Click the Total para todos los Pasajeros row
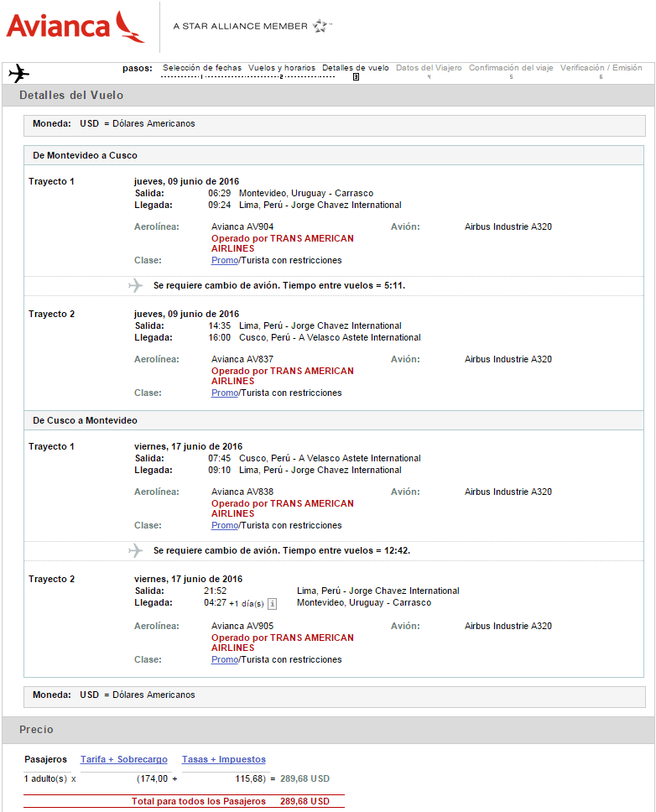The height and width of the screenshot is (812, 656). point(184,801)
